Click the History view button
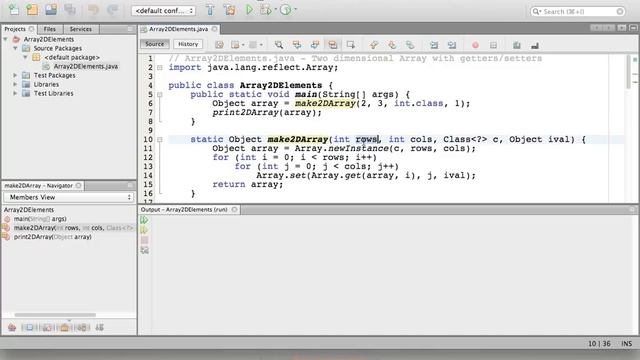The height and width of the screenshot is (360, 640). coord(188,44)
